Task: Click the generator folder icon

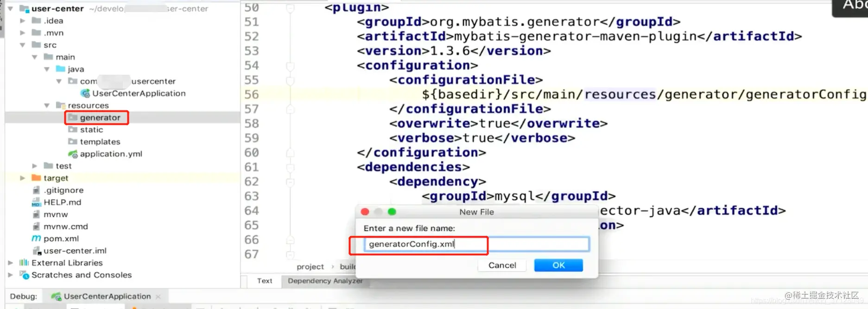Action: pyautogui.click(x=73, y=117)
